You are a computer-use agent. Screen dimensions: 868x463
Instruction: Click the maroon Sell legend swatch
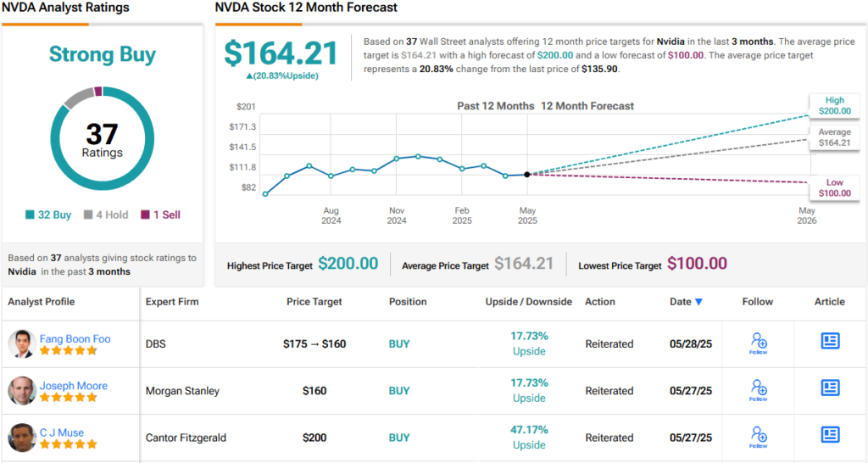pos(145,215)
